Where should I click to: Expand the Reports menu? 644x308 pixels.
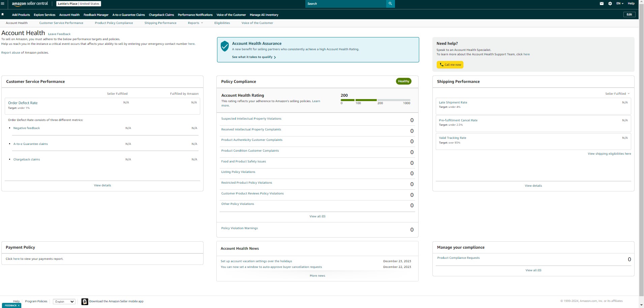coord(195,23)
